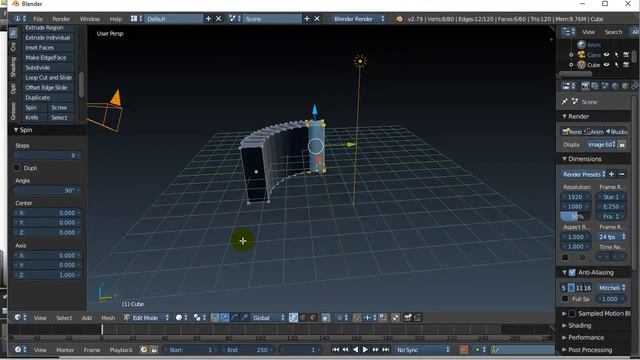The width and height of the screenshot is (640, 360).
Task: Open the Render Presets dropdown
Action: (x=583, y=174)
